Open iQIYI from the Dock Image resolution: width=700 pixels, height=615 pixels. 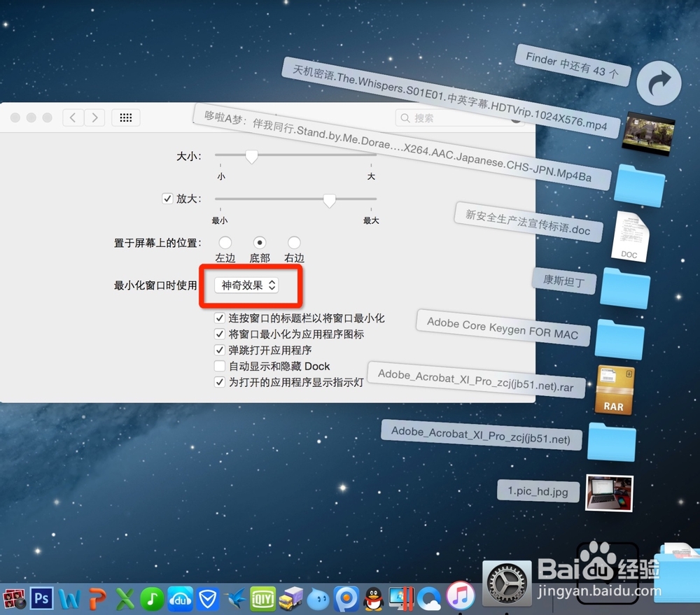click(x=262, y=599)
